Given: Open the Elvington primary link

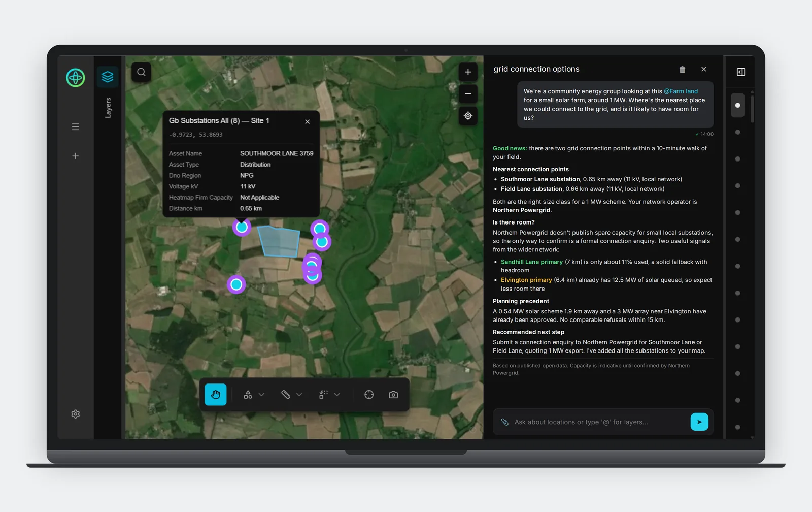Looking at the screenshot, I should coord(526,280).
